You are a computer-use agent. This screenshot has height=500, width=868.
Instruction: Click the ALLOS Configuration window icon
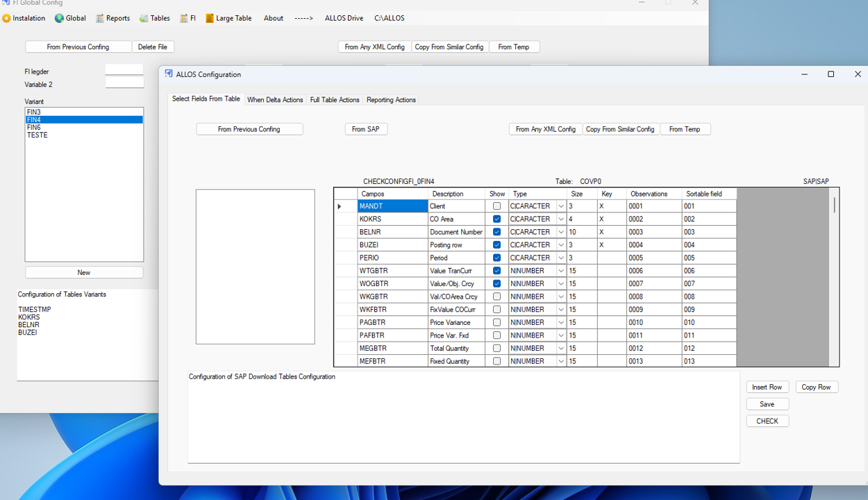169,74
